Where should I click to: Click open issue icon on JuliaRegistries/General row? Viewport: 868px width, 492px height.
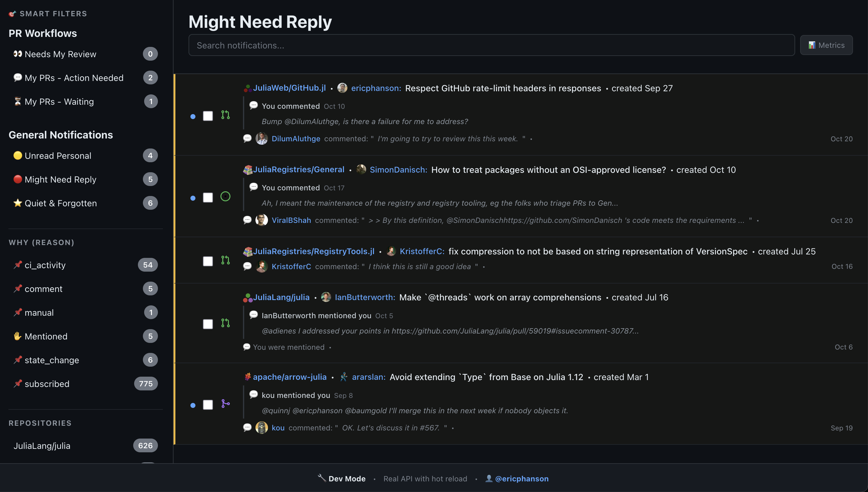pyautogui.click(x=225, y=197)
